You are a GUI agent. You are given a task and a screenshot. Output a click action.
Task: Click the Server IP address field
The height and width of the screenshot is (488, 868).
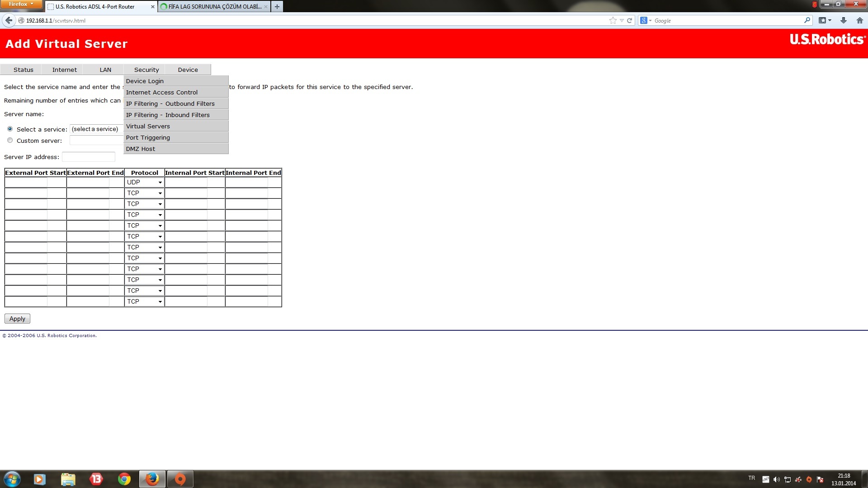tap(89, 157)
